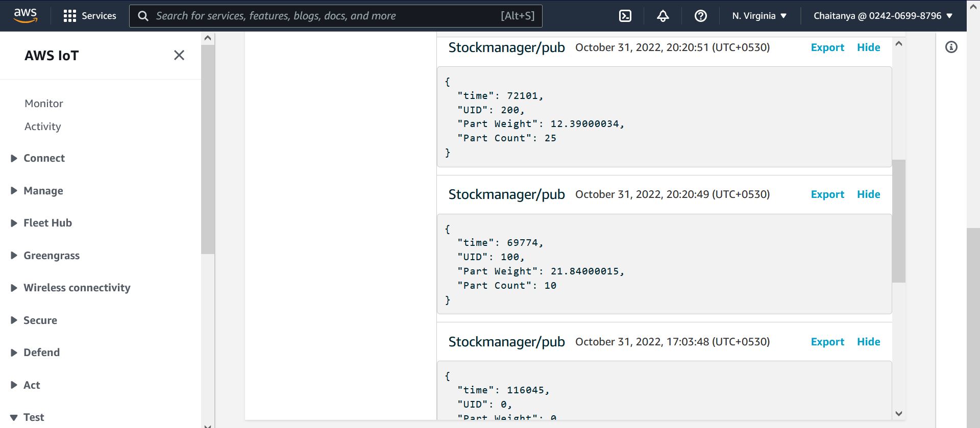The width and height of the screenshot is (980, 428).
Task: Click the "UID": 100 line
Action: tap(491, 257)
